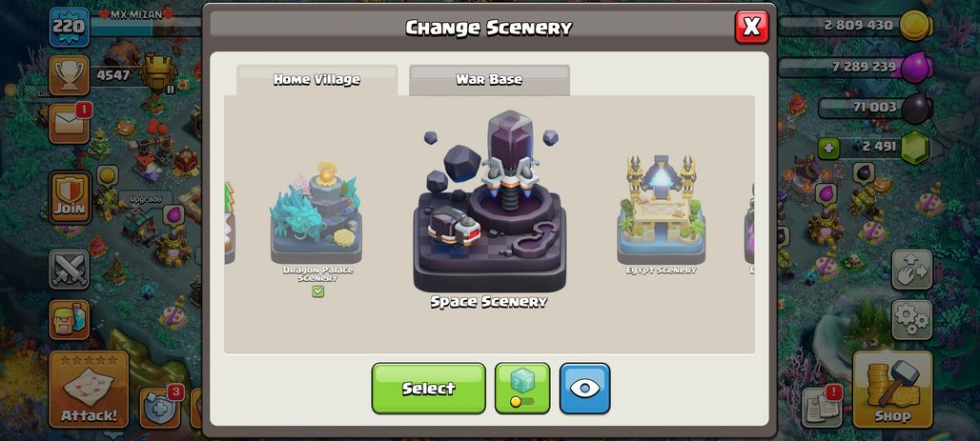
Task: Add gems with the green plus
Action: (827, 148)
